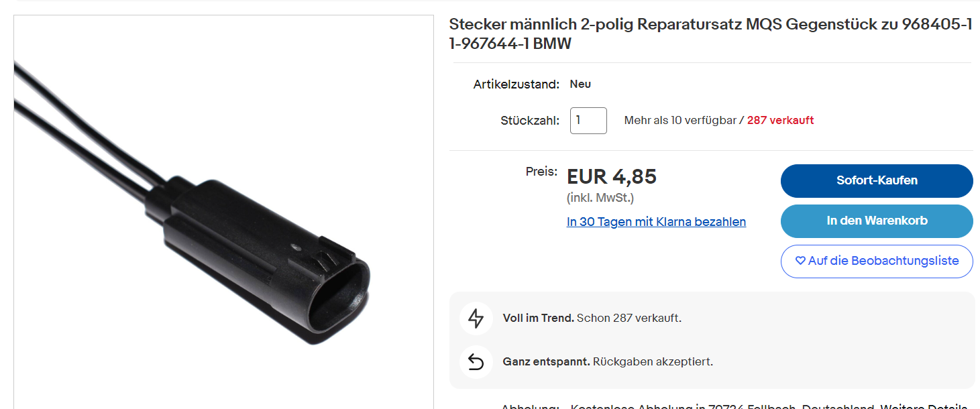This screenshot has width=980, height=409.
Task: Click Mehr als 10 verfügbar text
Action: (680, 121)
